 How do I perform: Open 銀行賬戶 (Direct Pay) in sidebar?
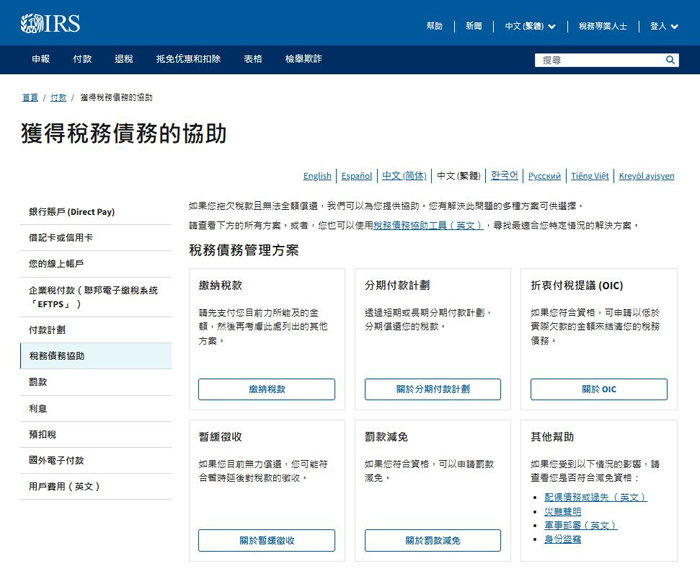click(72, 212)
